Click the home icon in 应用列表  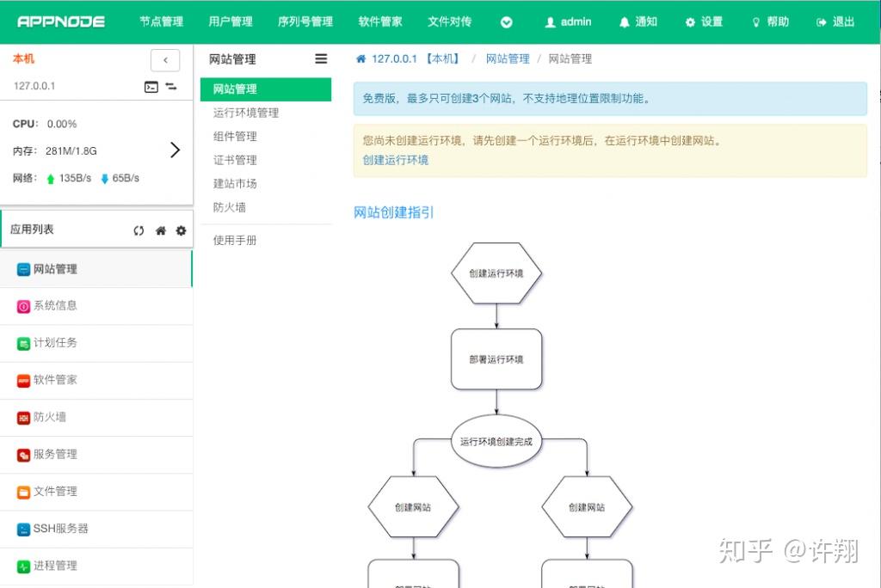(160, 230)
